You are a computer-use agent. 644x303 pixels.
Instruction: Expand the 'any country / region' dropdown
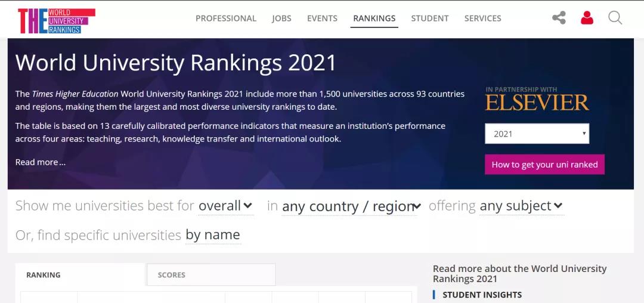352,207
